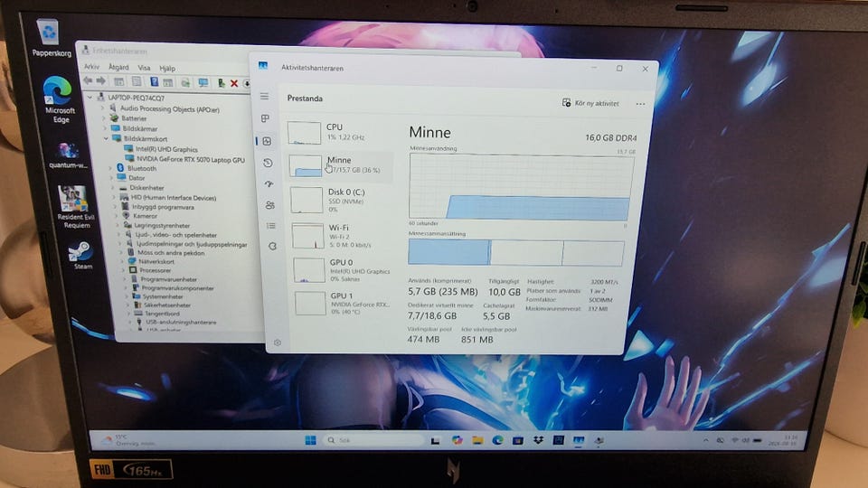
Task: Click the monitor scan-hardware icon in Device Manager toolbar
Action: click(203, 83)
